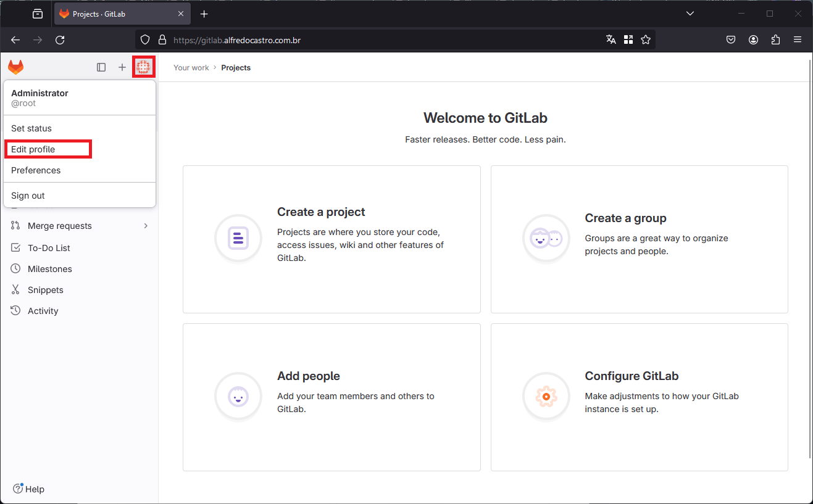Close the Projects · GitLab tab
This screenshot has height=504, width=813.
click(181, 14)
